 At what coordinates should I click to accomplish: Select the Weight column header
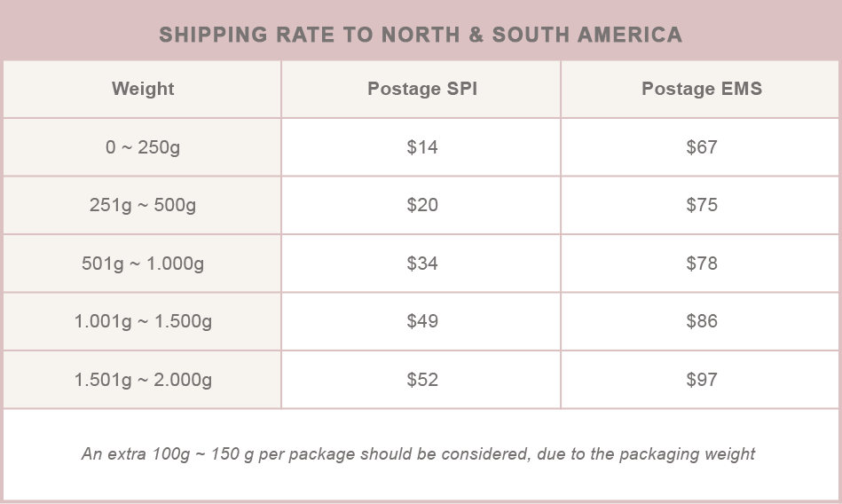point(142,89)
